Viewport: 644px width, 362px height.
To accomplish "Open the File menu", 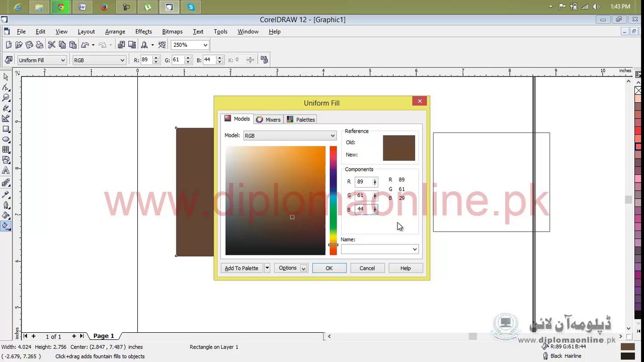I will 21,31.
